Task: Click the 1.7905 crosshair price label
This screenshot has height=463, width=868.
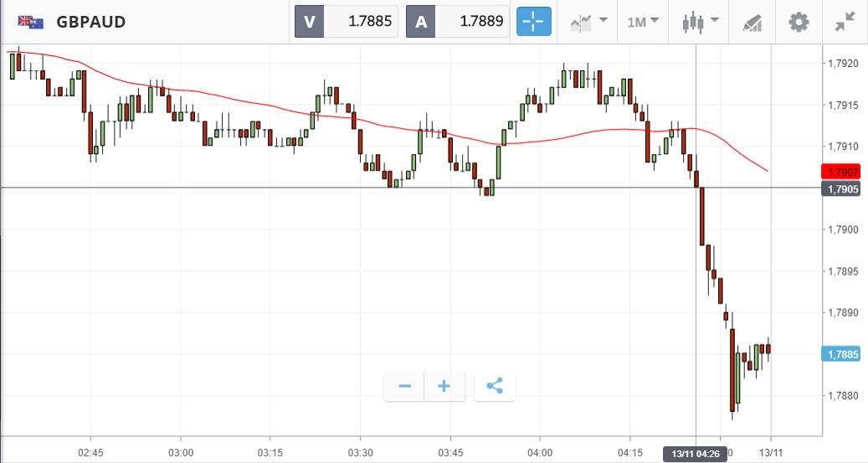Action: click(842, 189)
